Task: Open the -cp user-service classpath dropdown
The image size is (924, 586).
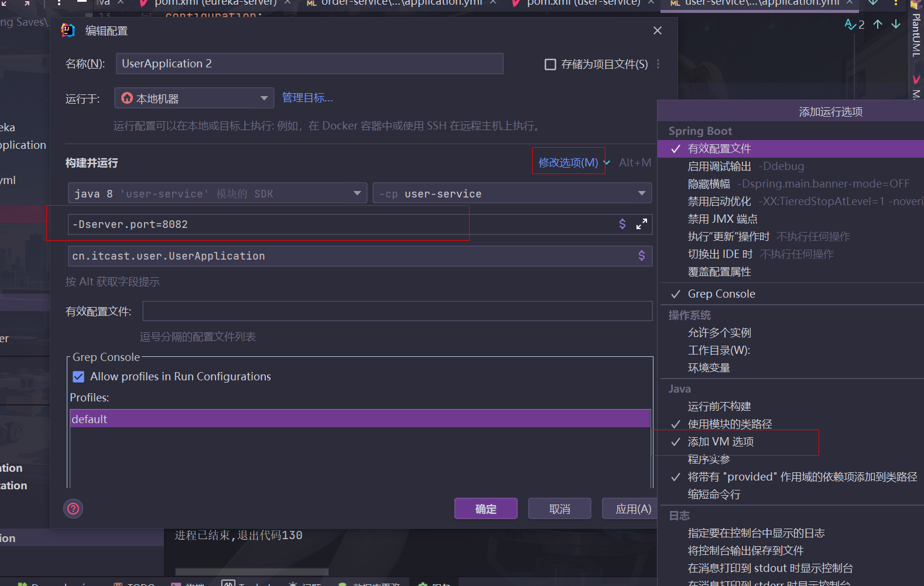Action: [512, 193]
